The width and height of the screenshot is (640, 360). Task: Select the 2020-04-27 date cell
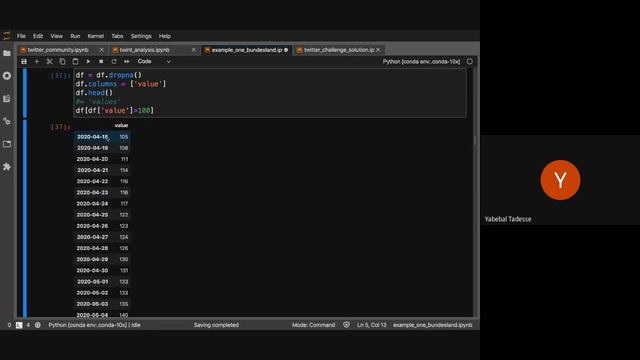92,237
